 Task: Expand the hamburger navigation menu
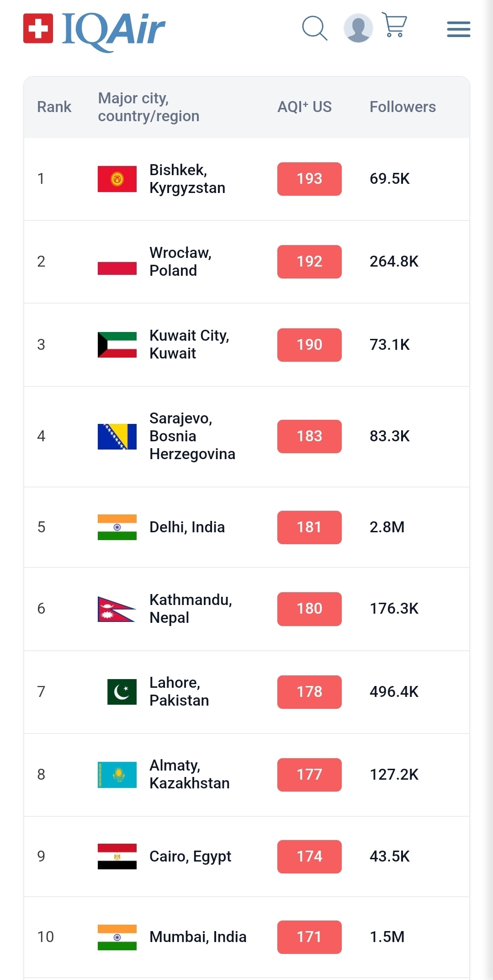(x=458, y=29)
